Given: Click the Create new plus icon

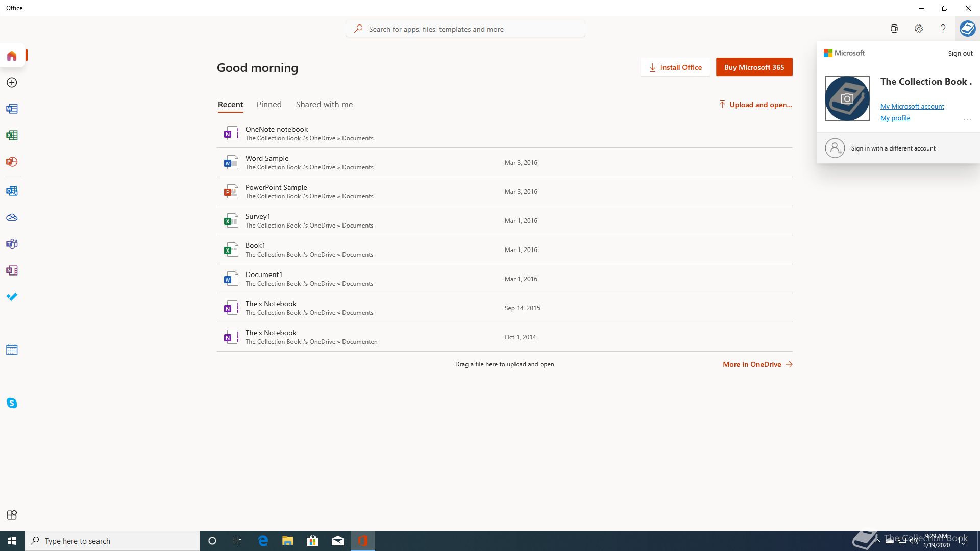Looking at the screenshot, I should coord(12,82).
